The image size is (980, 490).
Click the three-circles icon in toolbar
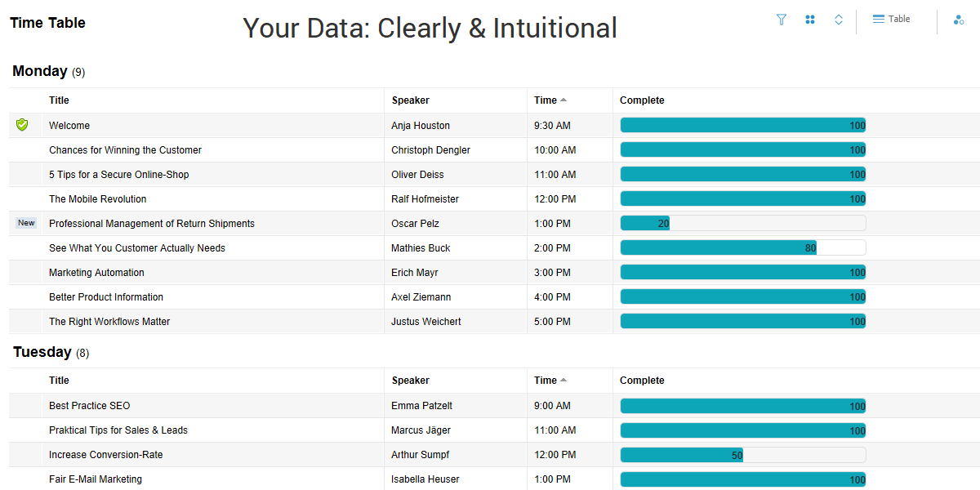pyautogui.click(x=959, y=20)
